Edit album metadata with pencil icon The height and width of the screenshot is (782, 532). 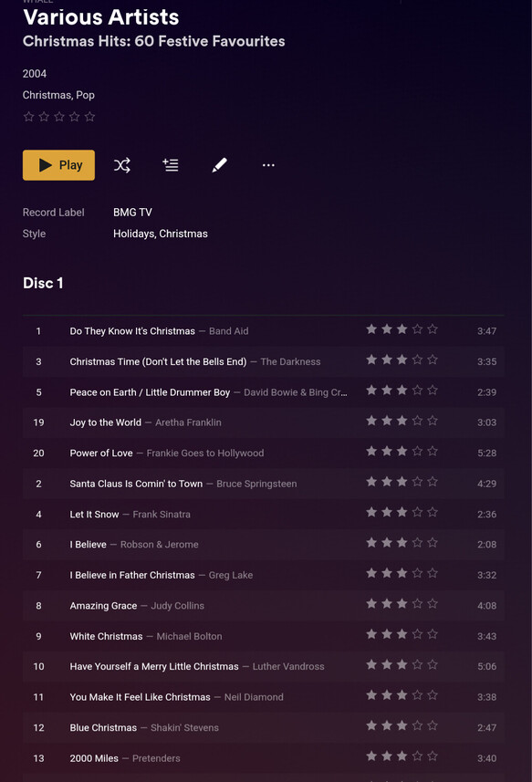pyautogui.click(x=219, y=165)
